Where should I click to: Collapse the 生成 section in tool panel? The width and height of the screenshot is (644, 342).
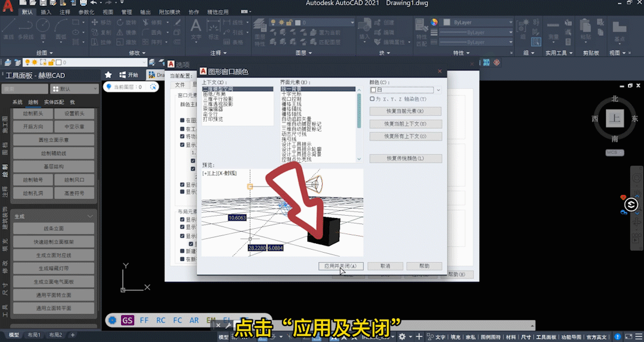pyautogui.click(x=90, y=216)
